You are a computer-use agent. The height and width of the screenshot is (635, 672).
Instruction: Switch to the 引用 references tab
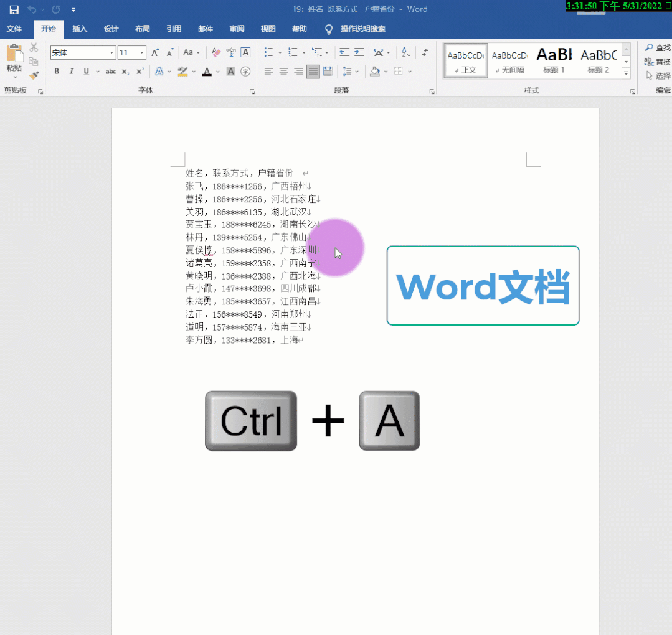pos(174,29)
